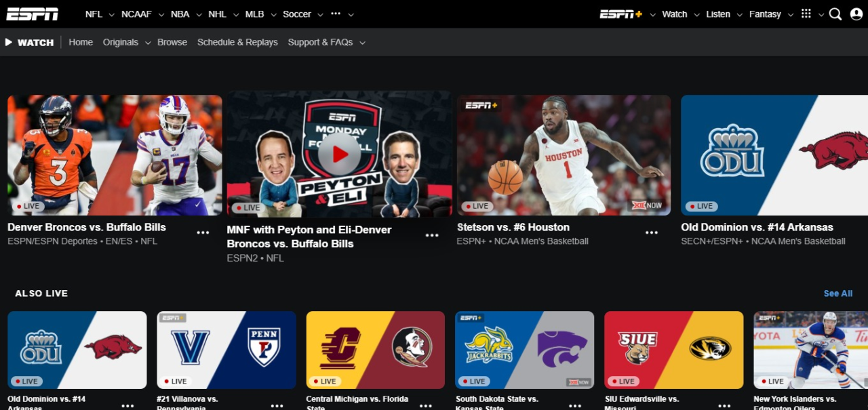Expand the NHL dropdown chevron
868x410 pixels.
click(235, 14)
